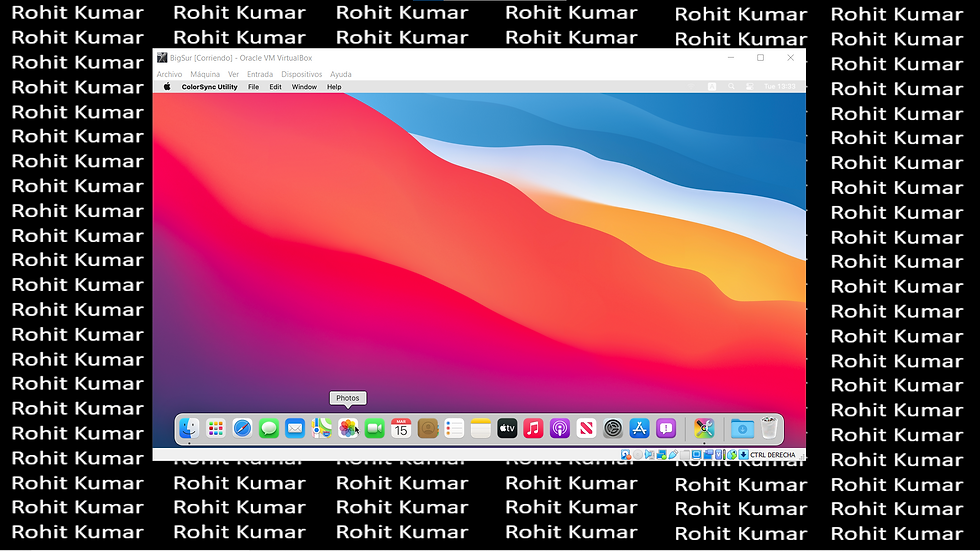Open VirtualBox Ayuda menu
The height and width of the screenshot is (551, 980).
(341, 74)
